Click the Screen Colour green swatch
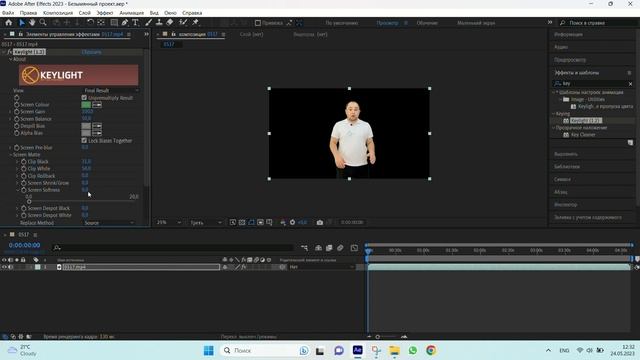 86,105
